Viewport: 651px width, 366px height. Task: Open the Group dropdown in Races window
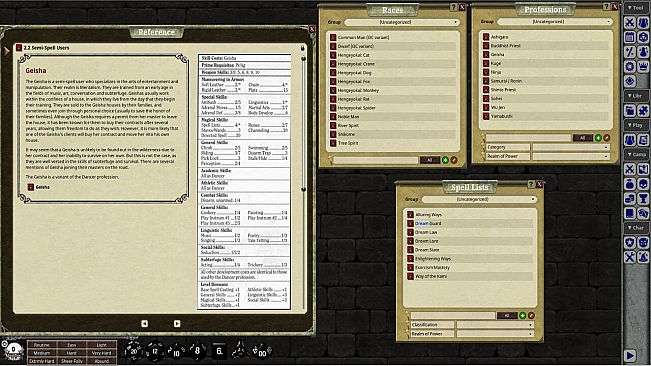(402, 22)
